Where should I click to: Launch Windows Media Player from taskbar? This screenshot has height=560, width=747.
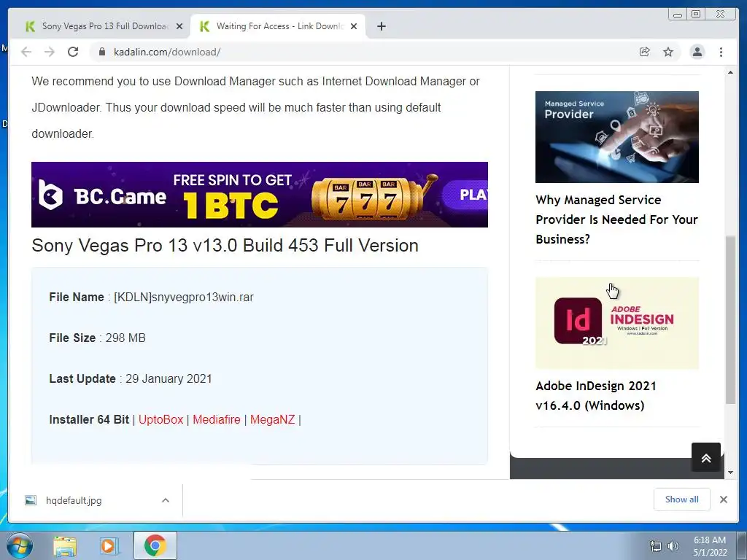point(109,546)
